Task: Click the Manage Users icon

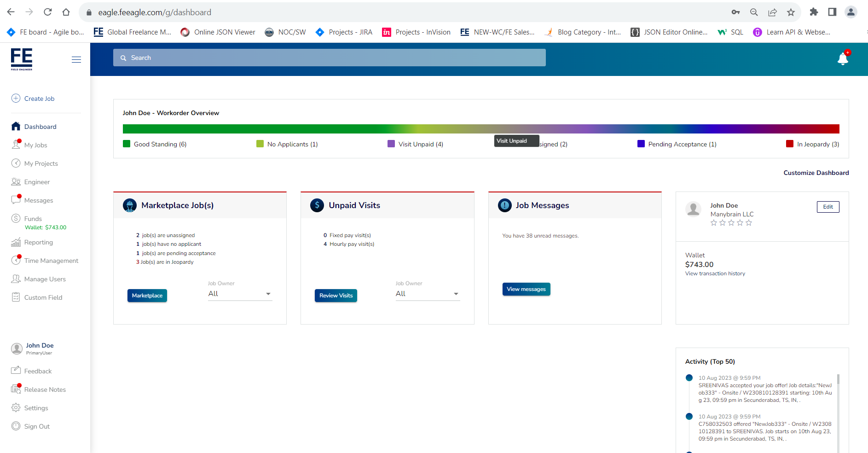Action: [16, 279]
